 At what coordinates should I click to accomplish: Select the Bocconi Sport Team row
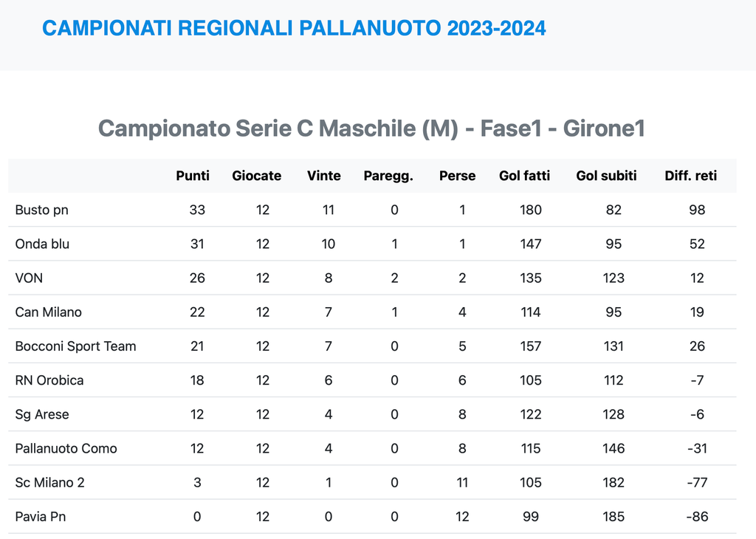point(75,346)
